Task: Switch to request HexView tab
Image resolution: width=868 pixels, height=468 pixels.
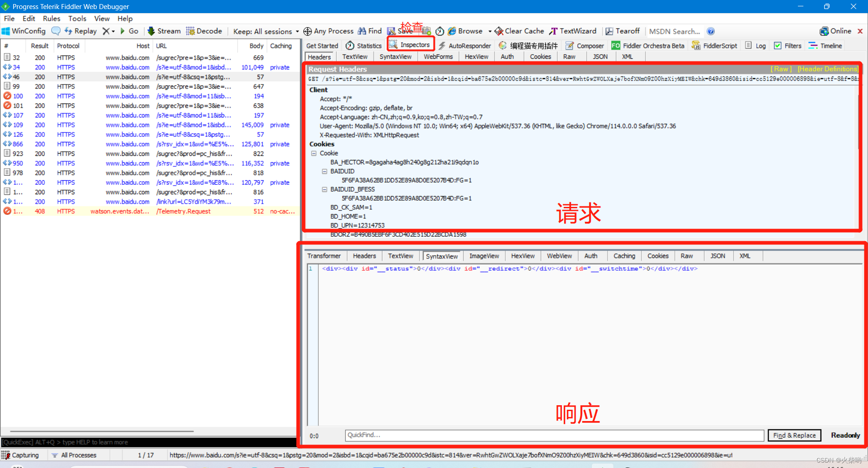Action: pyautogui.click(x=476, y=56)
